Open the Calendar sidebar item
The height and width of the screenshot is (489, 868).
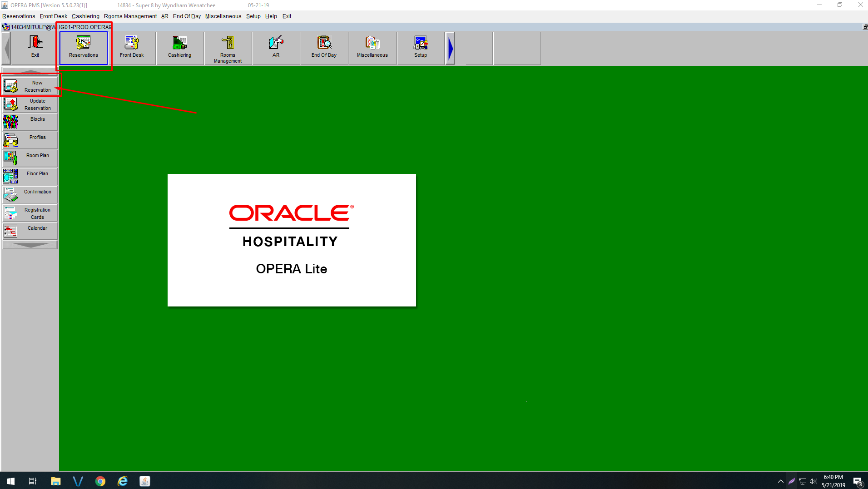30,231
